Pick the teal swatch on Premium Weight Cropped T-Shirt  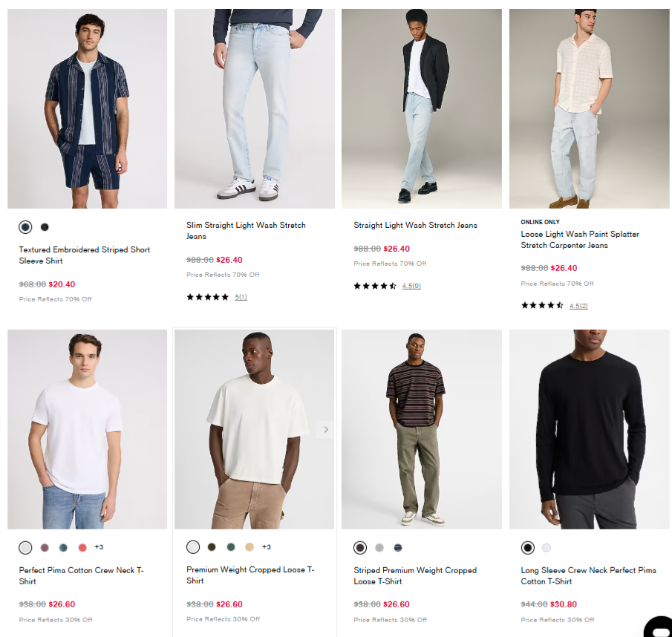click(x=231, y=547)
